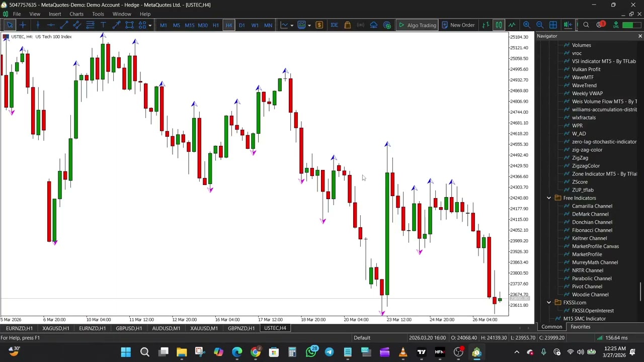Toggle Algo Trading on or off
The image size is (644, 362).
[417, 25]
